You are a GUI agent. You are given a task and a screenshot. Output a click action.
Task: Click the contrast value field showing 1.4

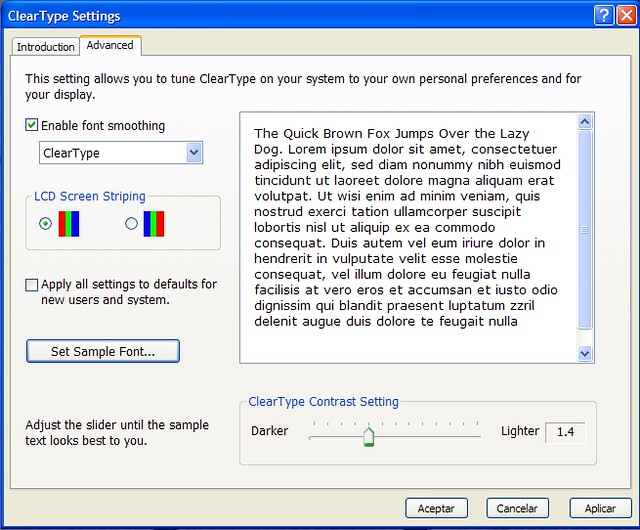pos(565,432)
